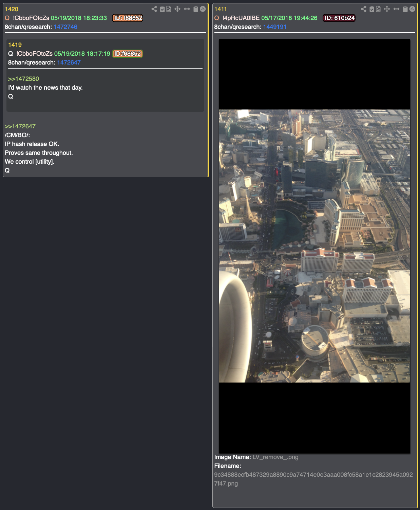Click timestamp 05/19/2018 18:17:19

(x=82, y=54)
